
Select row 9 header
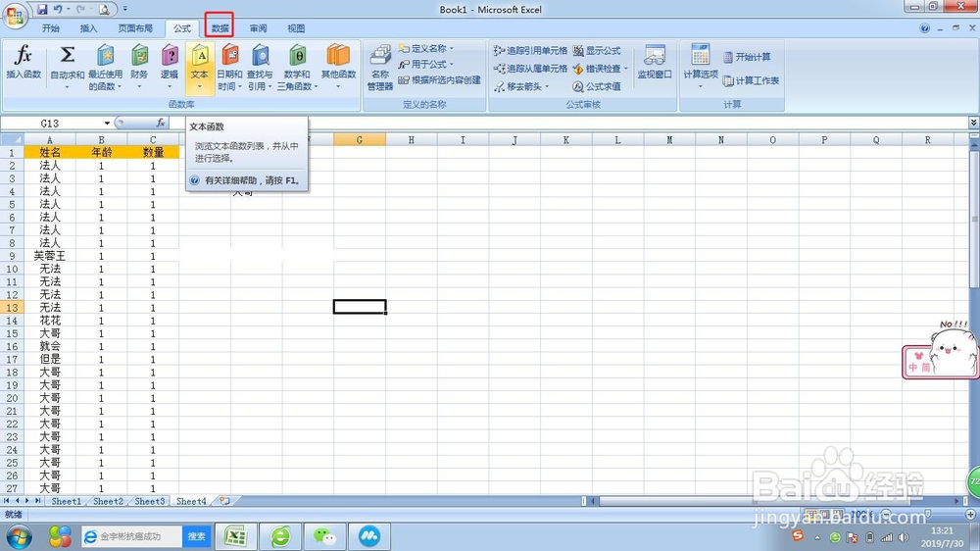point(12,256)
